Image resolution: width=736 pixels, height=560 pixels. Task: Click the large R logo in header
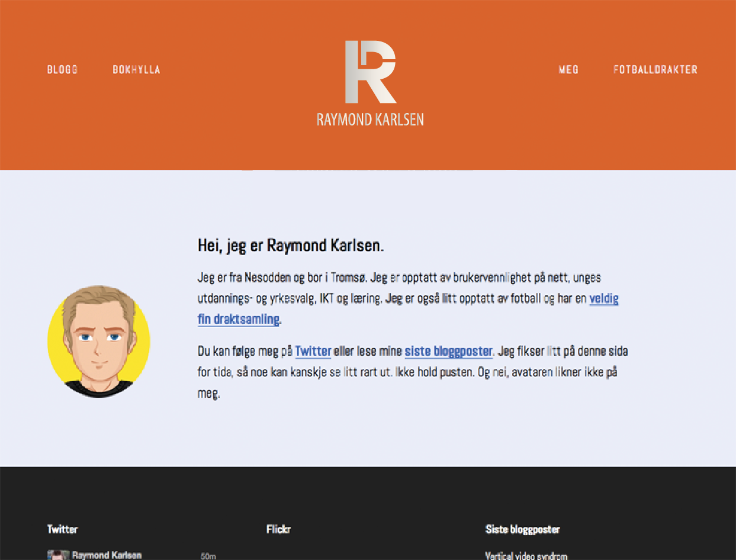370,72
